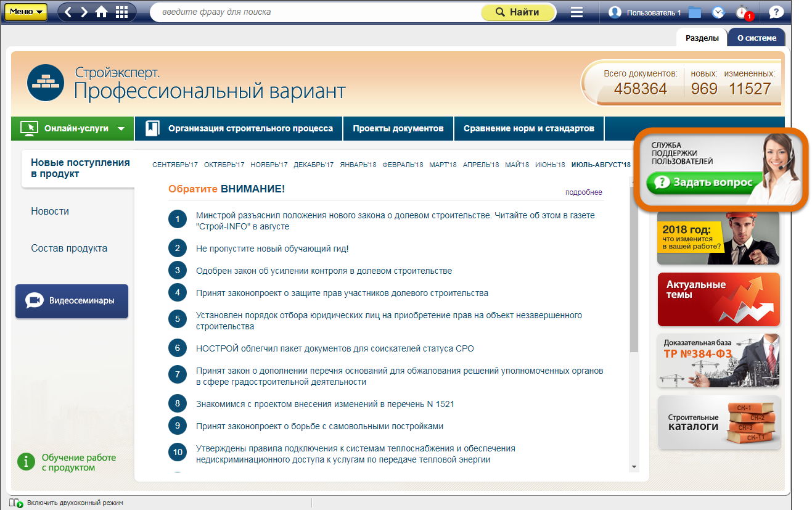Open the history clock icon
This screenshot has height=510, width=812.
[x=718, y=12]
